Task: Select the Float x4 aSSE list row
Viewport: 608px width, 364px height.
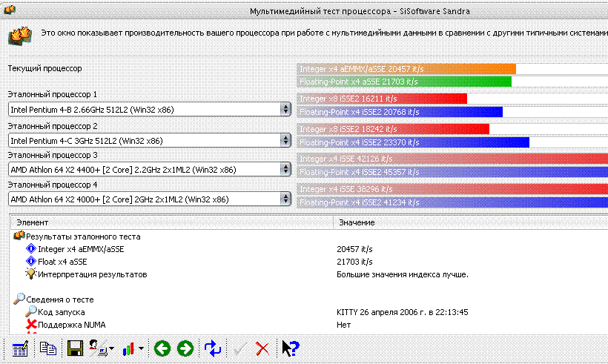Action: (x=309, y=262)
